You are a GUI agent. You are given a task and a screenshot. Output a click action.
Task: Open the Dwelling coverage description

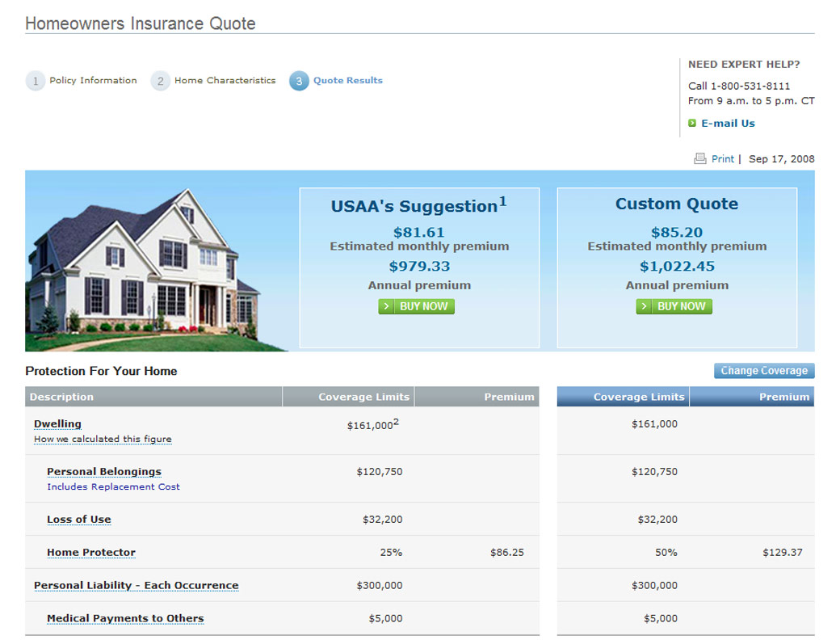tap(57, 424)
